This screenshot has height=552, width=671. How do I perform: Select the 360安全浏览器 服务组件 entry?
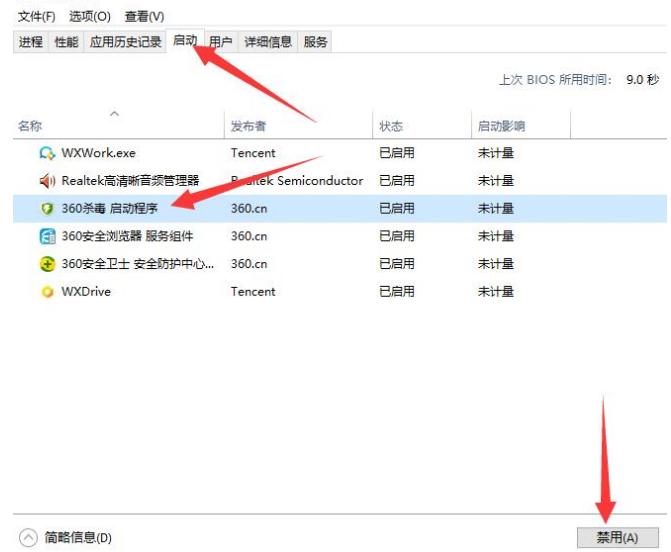pyautogui.click(x=127, y=236)
